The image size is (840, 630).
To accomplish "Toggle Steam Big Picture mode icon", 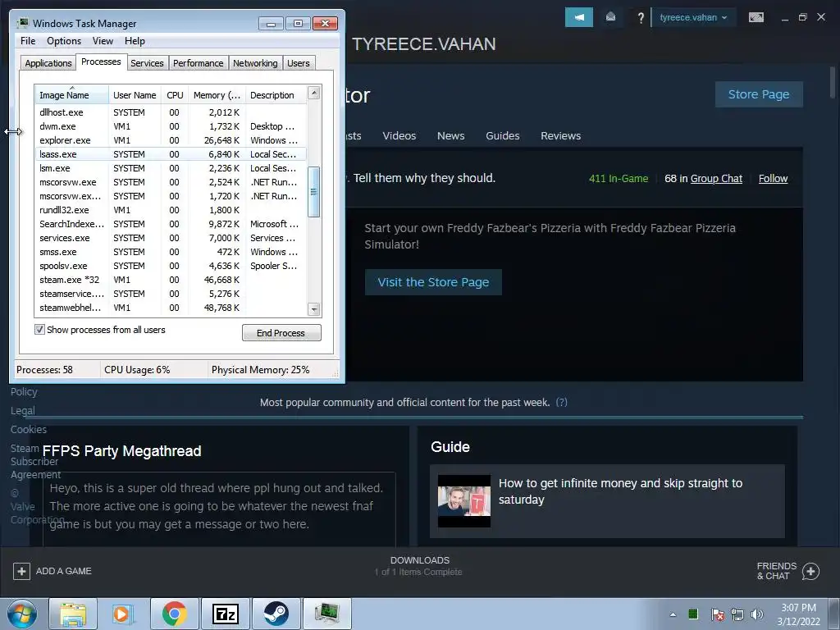I will [x=756, y=17].
